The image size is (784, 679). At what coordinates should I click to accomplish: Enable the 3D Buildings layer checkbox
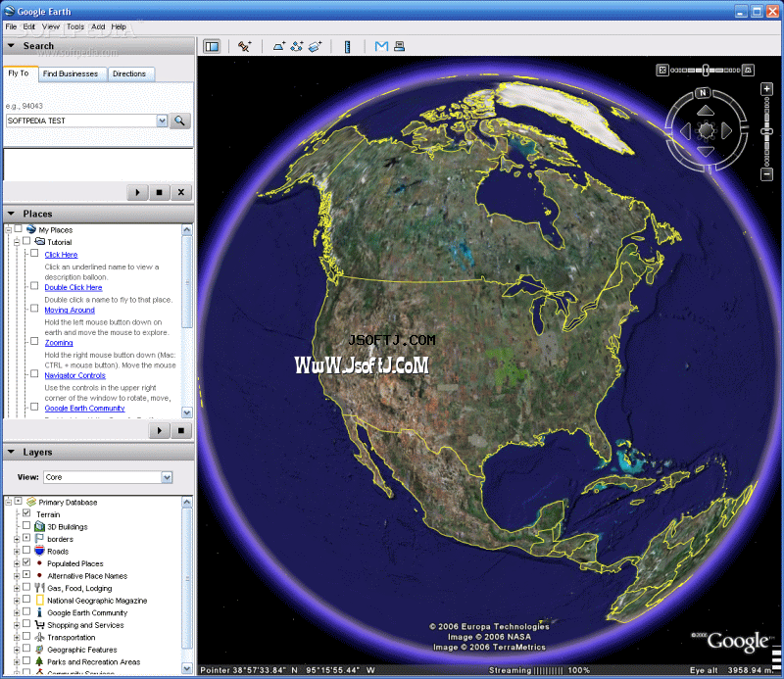(x=26, y=525)
